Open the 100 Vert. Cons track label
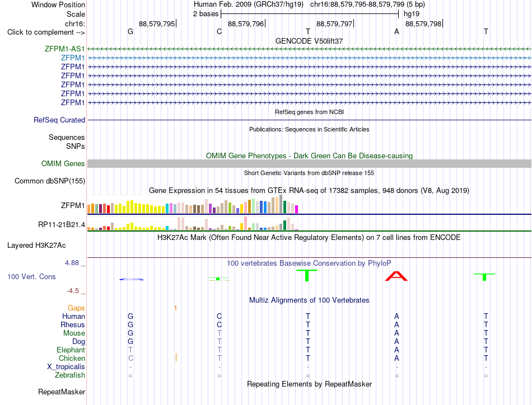Viewport: 532px width, 405px height. pyautogui.click(x=31, y=276)
